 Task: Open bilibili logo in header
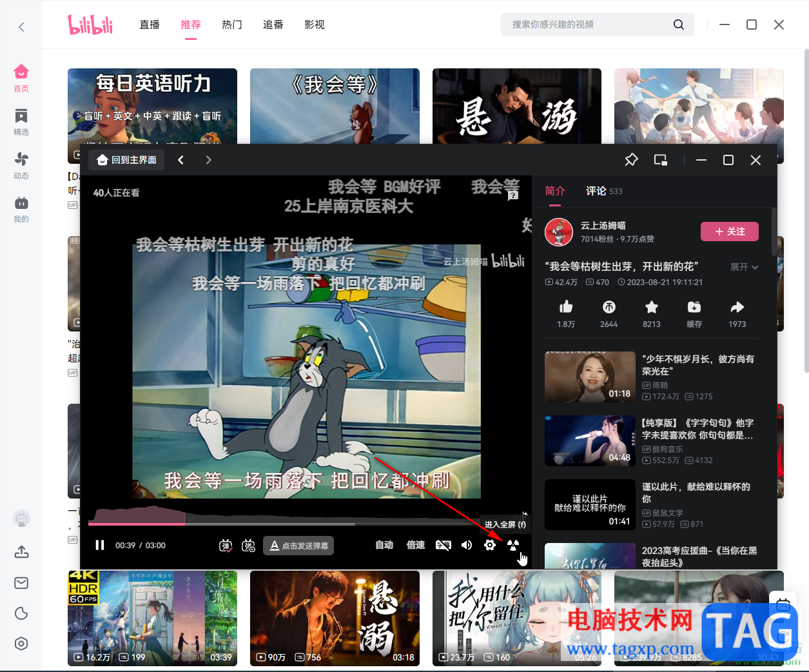click(90, 25)
